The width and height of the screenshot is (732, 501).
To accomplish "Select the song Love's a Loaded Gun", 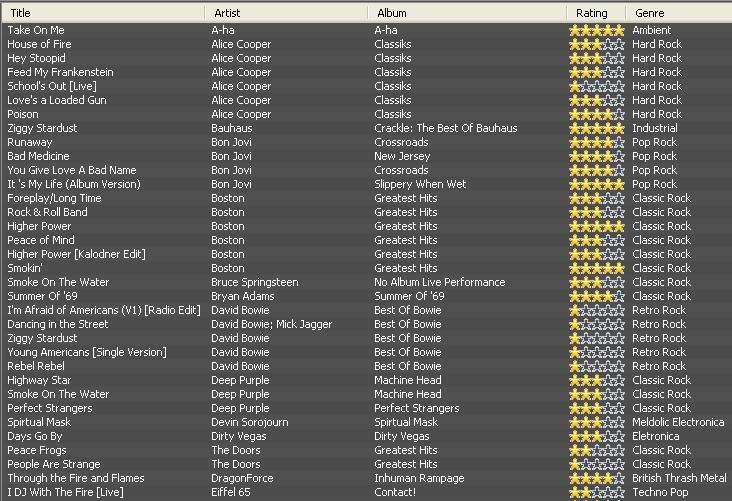I will click(x=57, y=100).
